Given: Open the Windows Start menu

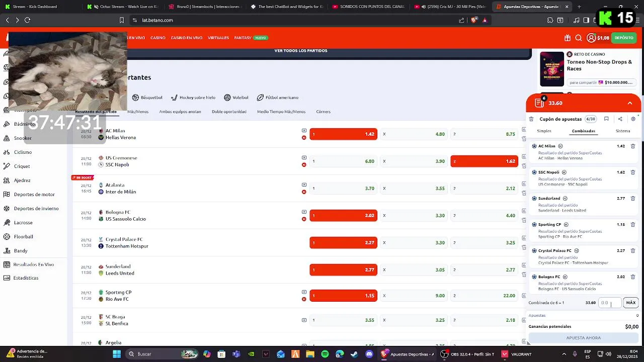Looking at the screenshot, I should [117, 354].
